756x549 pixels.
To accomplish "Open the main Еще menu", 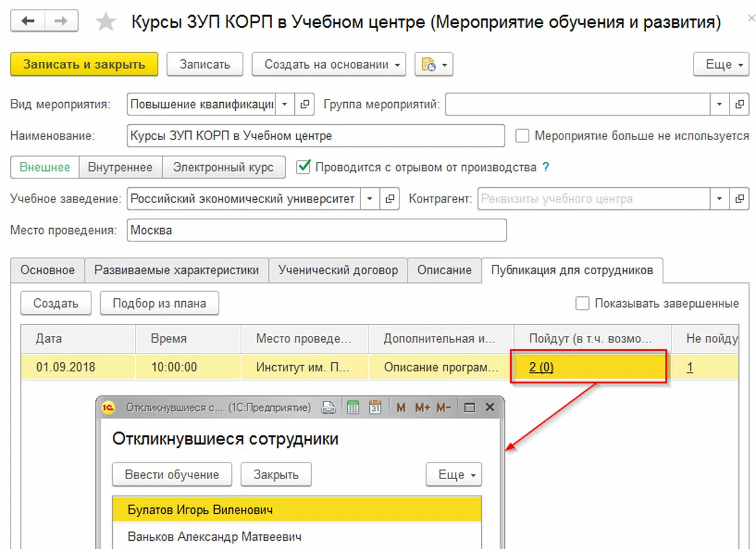I will [721, 64].
